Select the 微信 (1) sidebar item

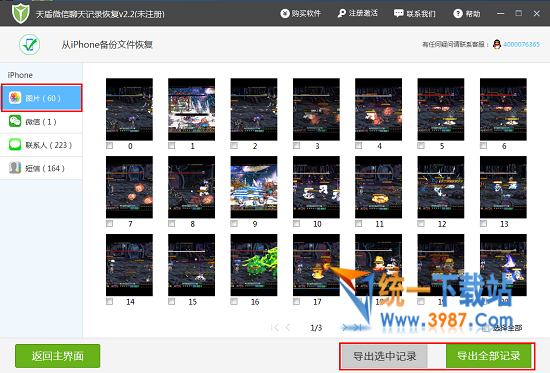(x=41, y=122)
